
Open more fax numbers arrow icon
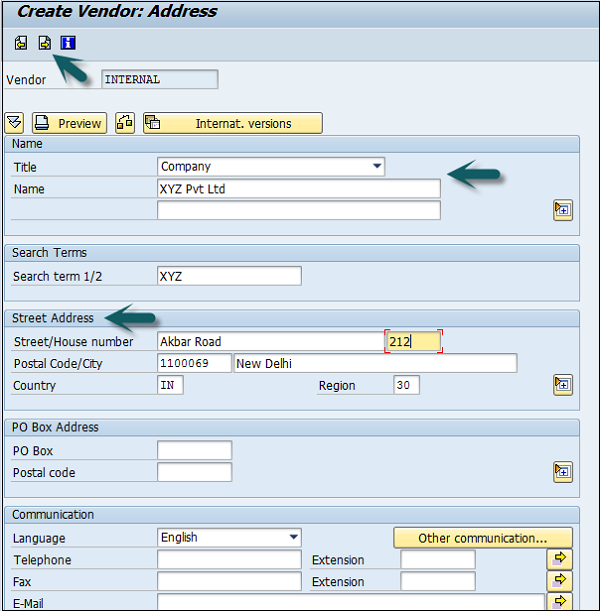[x=559, y=581]
